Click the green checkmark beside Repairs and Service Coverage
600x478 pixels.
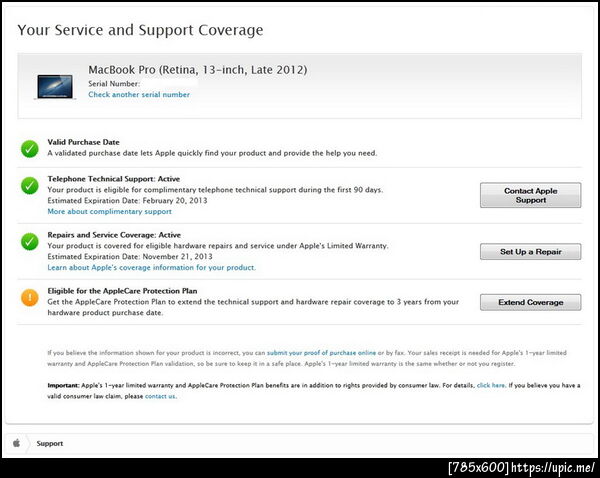(x=29, y=241)
